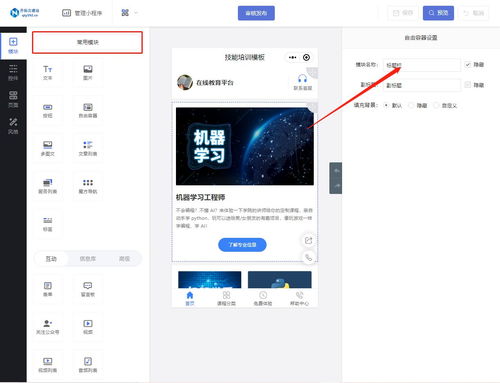Add the 视频列表 video list module
The height and width of the screenshot is (383, 500).
click(x=48, y=365)
